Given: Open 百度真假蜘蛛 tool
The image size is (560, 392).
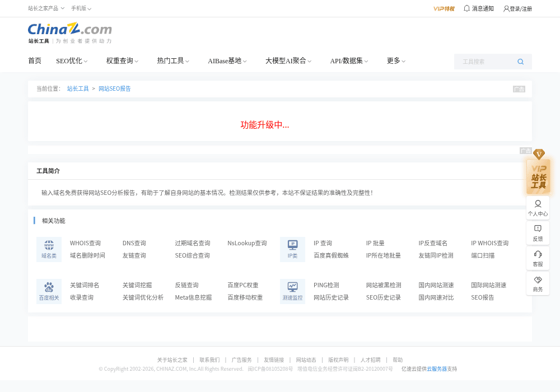Looking at the screenshot, I should tap(331, 255).
